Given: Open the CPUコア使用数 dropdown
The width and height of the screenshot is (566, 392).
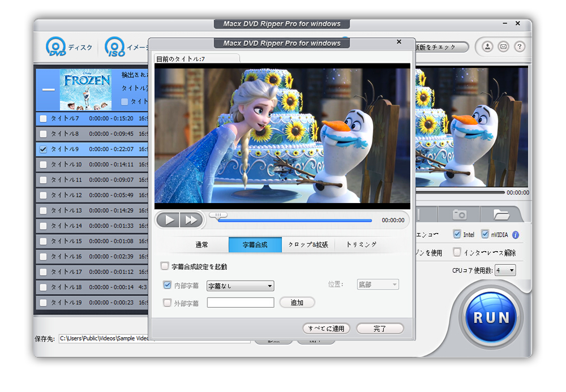Looking at the screenshot, I should click(505, 270).
